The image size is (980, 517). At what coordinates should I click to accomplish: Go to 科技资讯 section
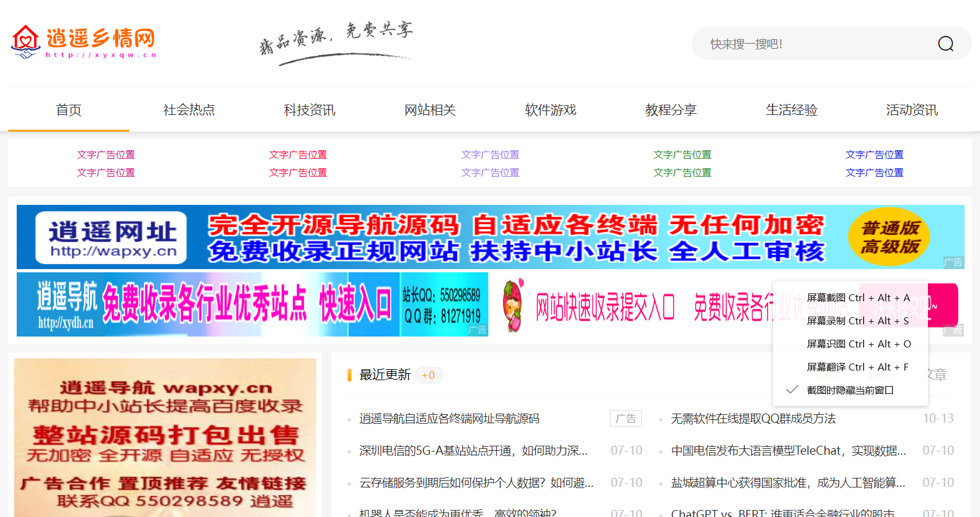(x=310, y=110)
